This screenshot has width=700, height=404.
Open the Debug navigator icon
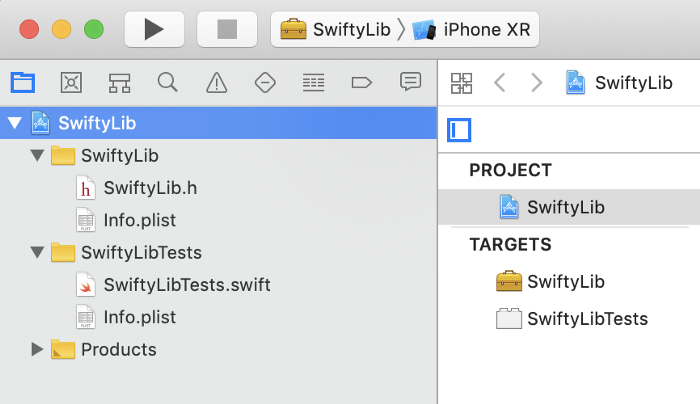click(313, 82)
